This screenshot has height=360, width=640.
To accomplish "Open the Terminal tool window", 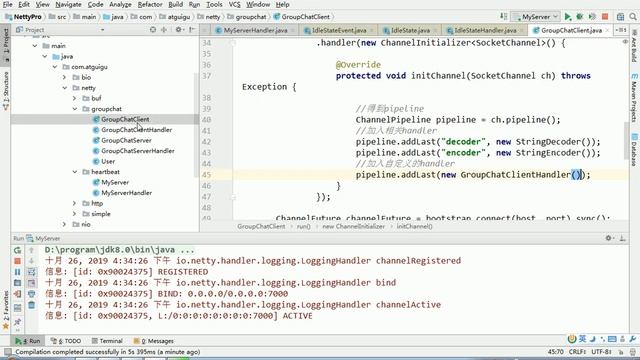I will pos(107,341).
